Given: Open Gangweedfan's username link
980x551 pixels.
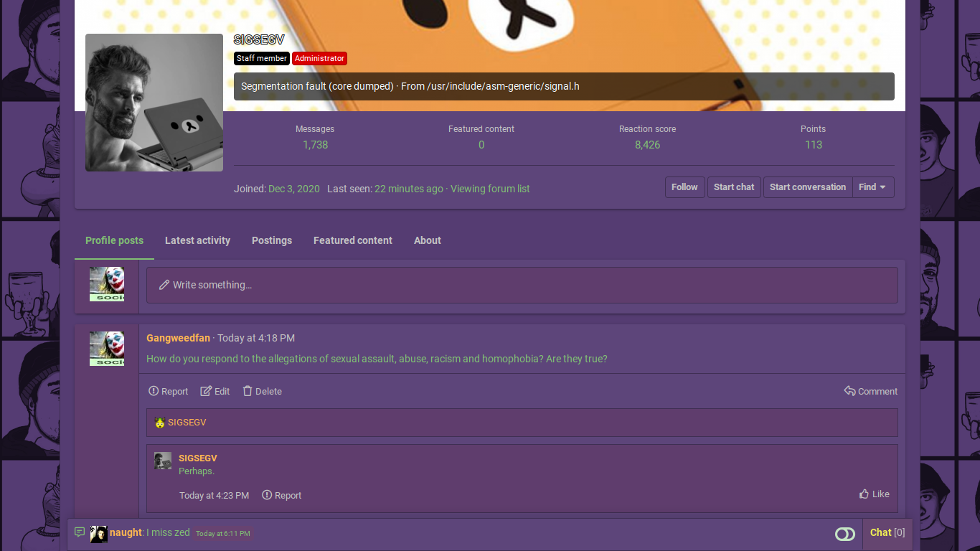Looking at the screenshot, I should [x=178, y=338].
